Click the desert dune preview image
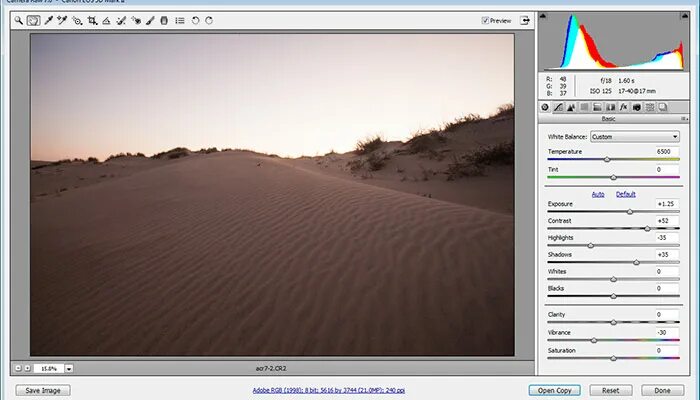 click(272, 195)
